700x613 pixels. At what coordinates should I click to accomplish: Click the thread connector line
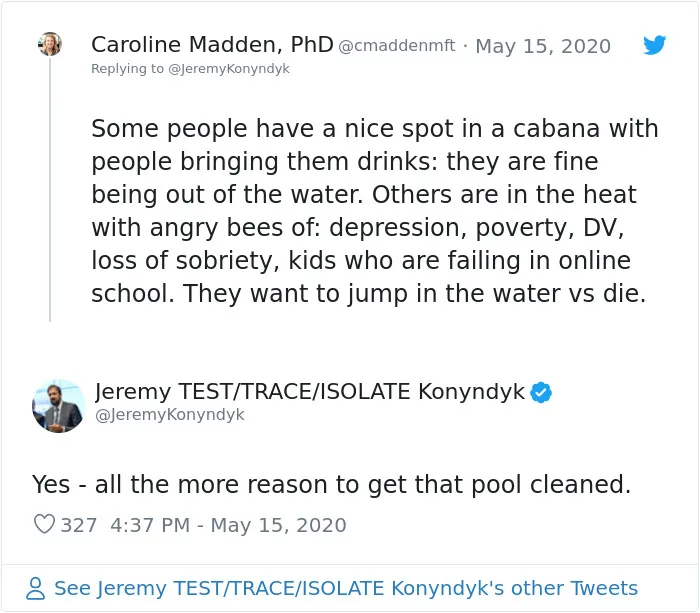pyautogui.click(x=50, y=189)
